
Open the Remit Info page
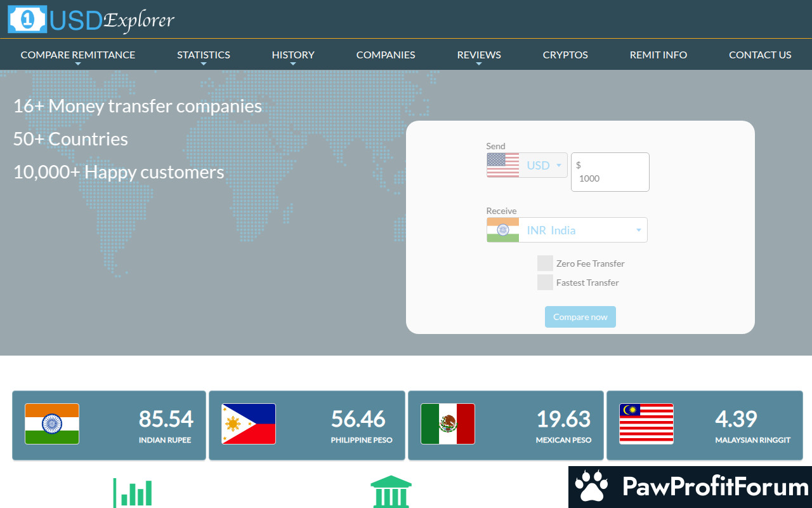tap(658, 55)
